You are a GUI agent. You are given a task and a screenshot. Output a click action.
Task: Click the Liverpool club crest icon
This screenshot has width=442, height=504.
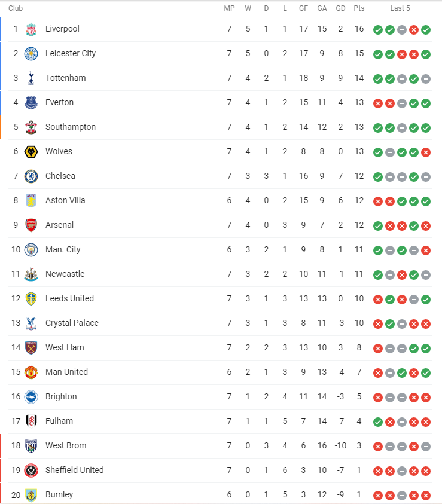click(31, 29)
